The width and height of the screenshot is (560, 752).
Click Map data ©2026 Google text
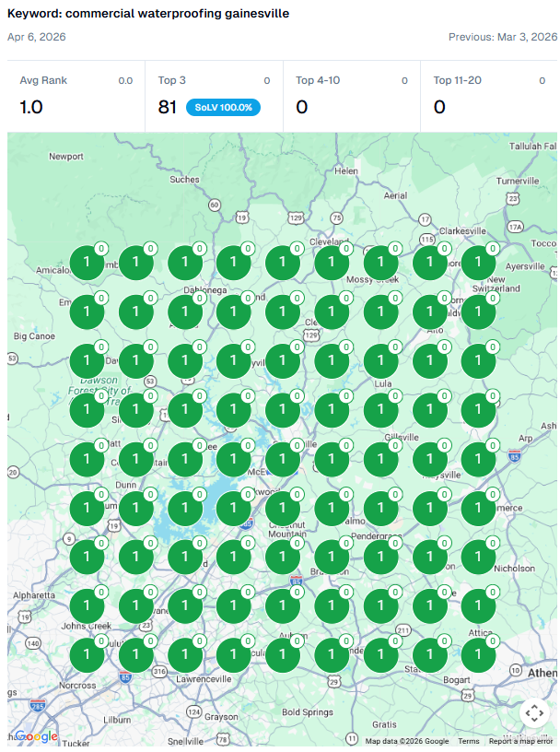(x=407, y=741)
